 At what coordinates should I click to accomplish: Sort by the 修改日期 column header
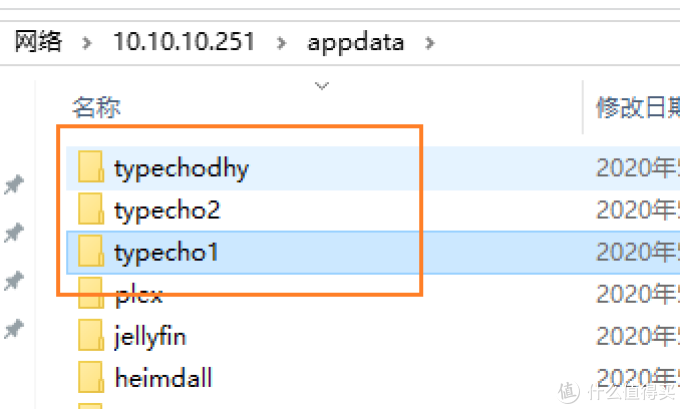(x=638, y=107)
